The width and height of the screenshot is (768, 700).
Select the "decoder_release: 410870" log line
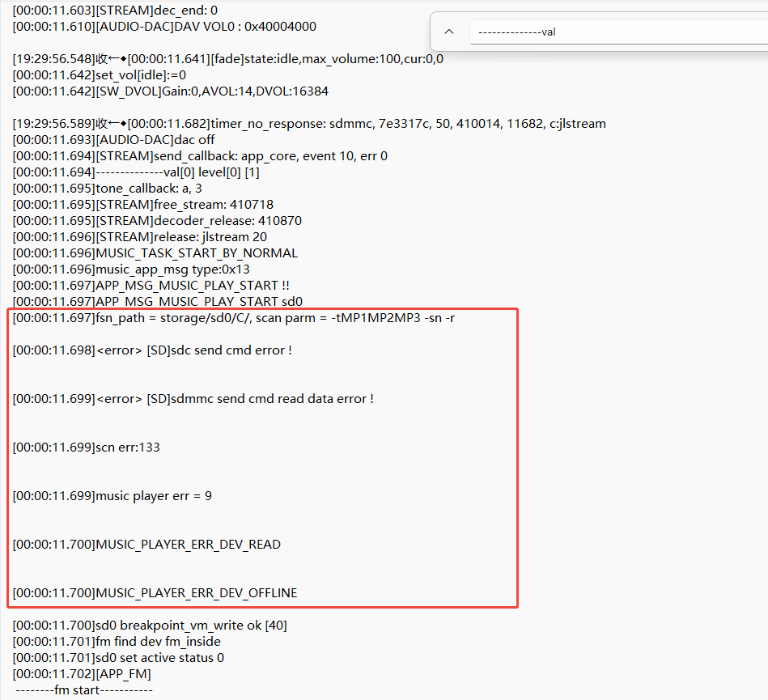[157, 220]
